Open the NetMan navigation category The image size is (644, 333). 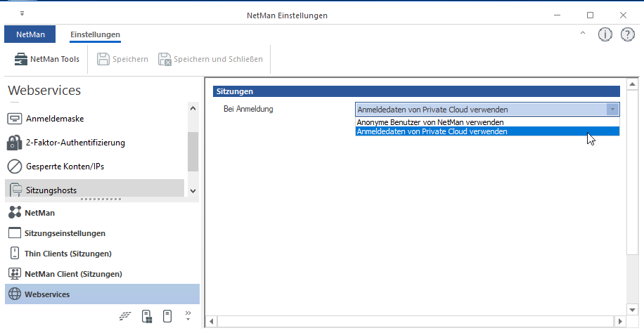102,213
